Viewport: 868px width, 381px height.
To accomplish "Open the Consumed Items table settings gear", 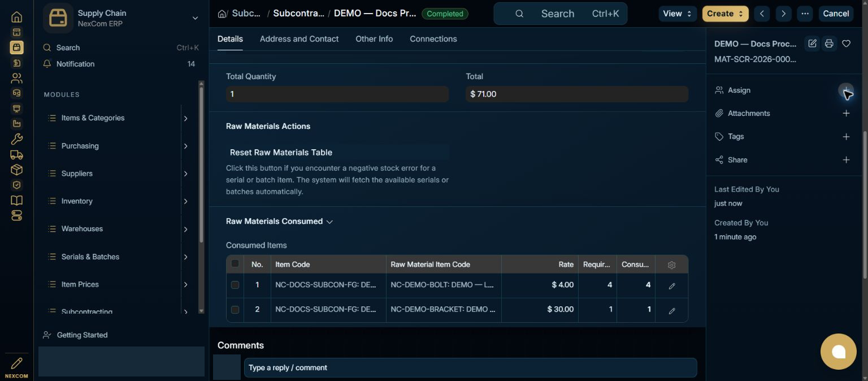I will coord(671,265).
